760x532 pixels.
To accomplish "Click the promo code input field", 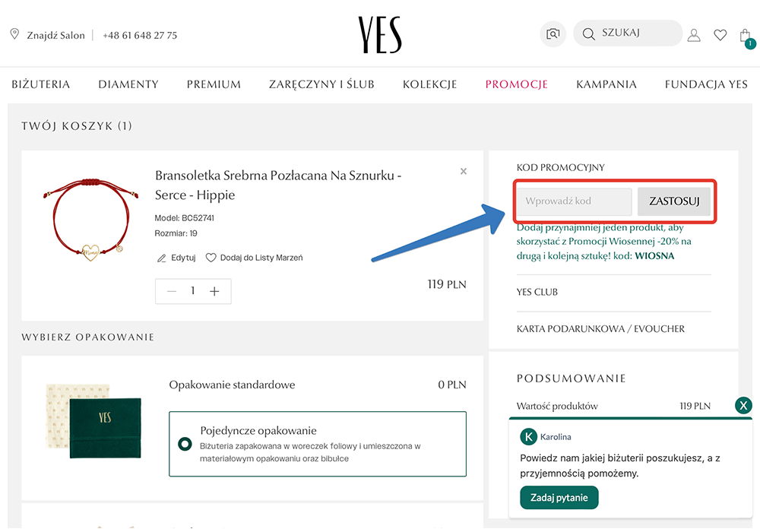I will pos(574,201).
